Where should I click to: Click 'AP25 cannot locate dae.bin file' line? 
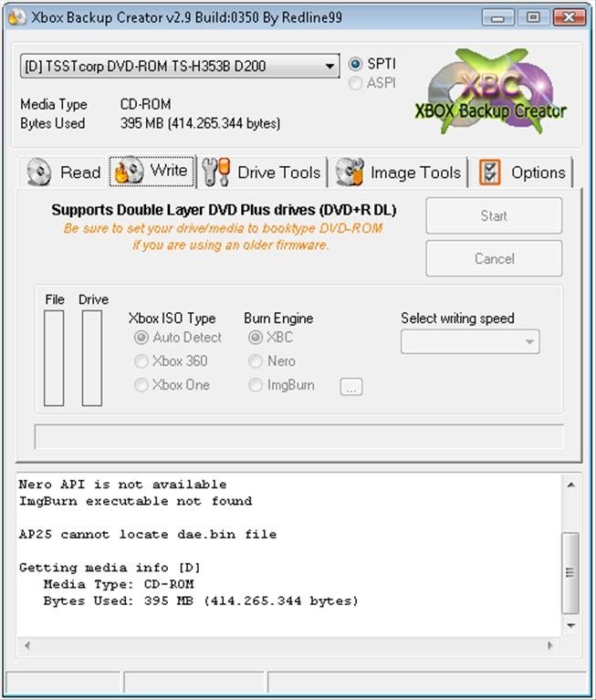pos(148,535)
